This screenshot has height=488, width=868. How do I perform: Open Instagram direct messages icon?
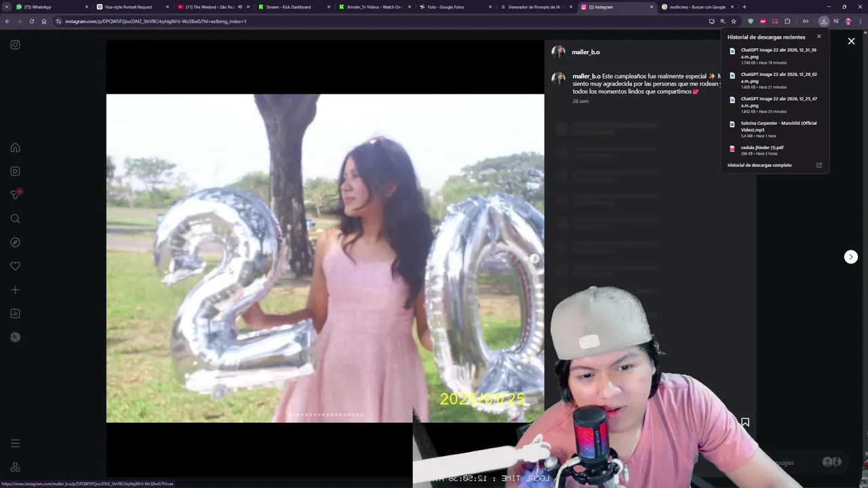coord(15,195)
